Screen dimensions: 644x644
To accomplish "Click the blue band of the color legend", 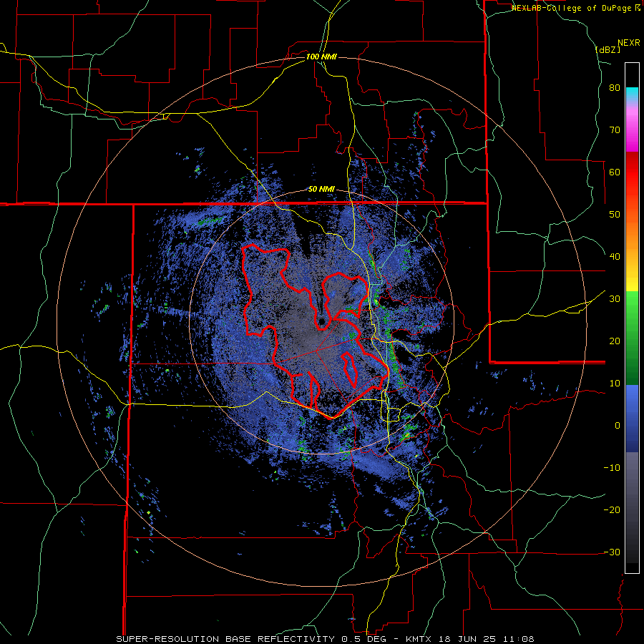I will (x=632, y=419).
